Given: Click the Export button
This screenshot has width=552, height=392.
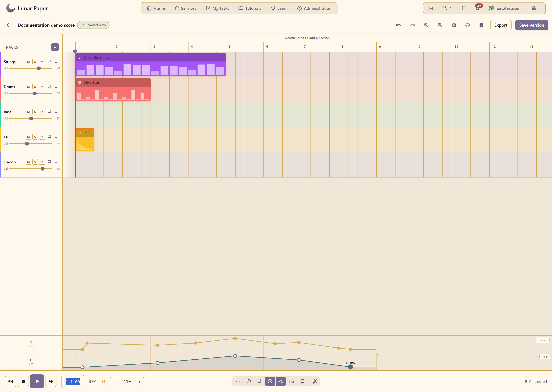Looking at the screenshot, I should click(501, 25).
